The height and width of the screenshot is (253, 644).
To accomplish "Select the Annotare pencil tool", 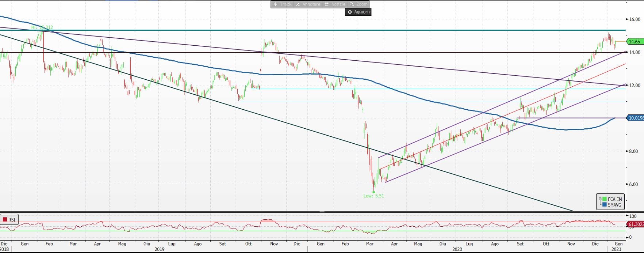I will coord(308,4).
